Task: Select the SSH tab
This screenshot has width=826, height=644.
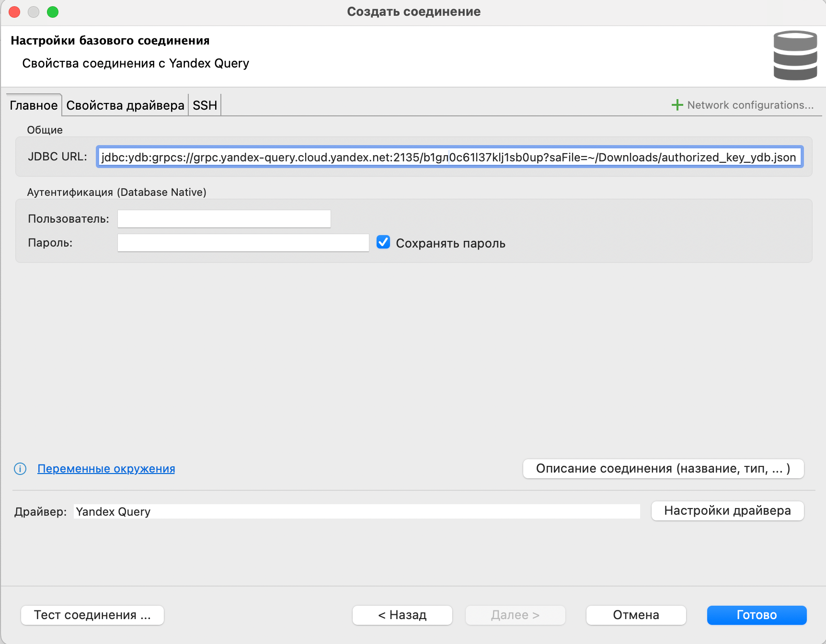Action: coord(205,105)
